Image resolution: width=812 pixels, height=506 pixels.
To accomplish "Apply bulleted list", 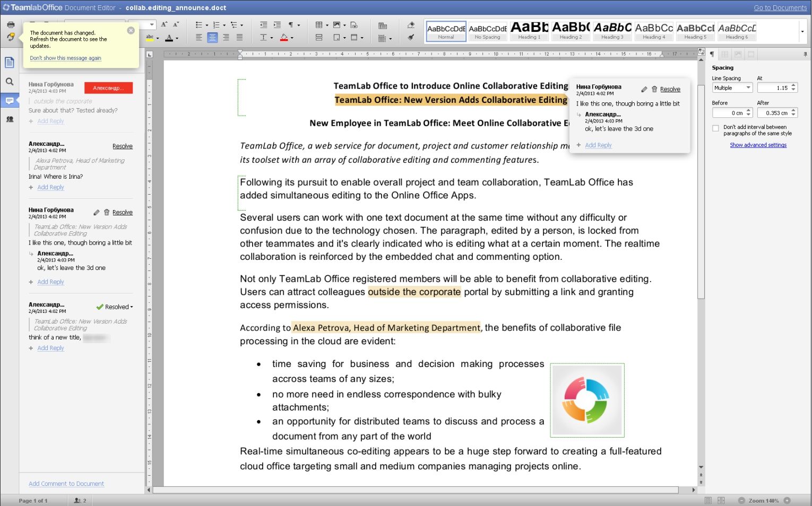I will click(198, 25).
